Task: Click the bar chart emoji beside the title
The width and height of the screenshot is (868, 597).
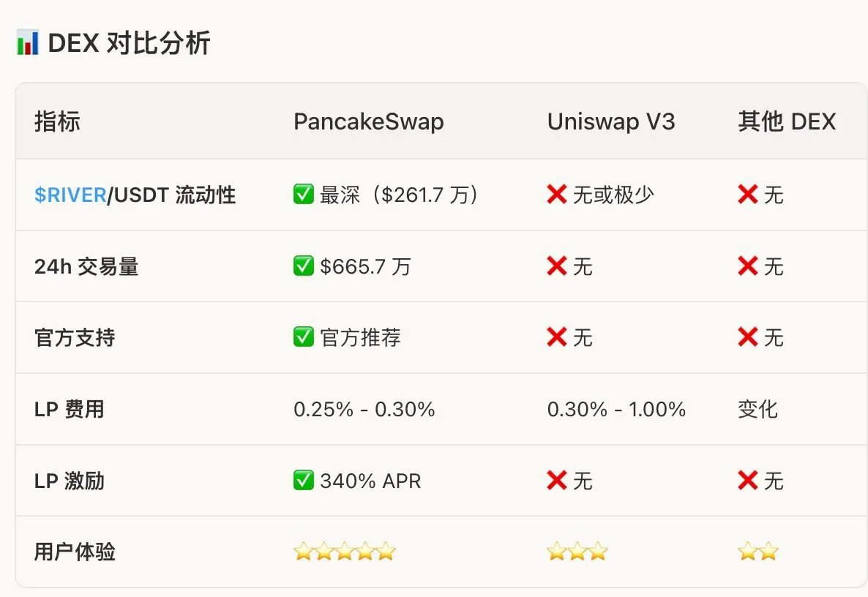Action: coord(27,43)
